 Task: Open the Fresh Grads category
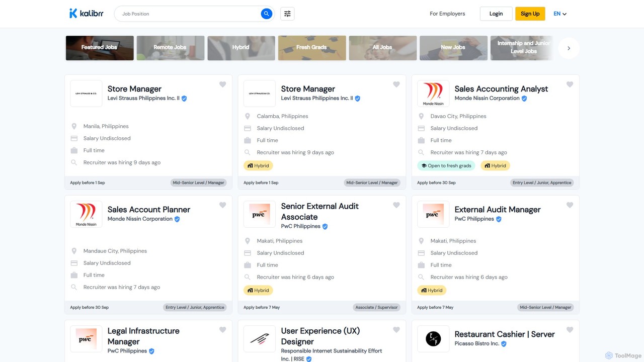tap(312, 48)
